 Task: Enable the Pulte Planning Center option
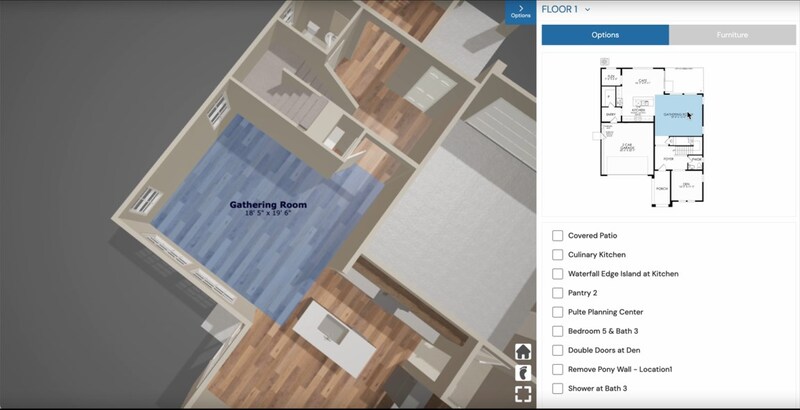558,312
